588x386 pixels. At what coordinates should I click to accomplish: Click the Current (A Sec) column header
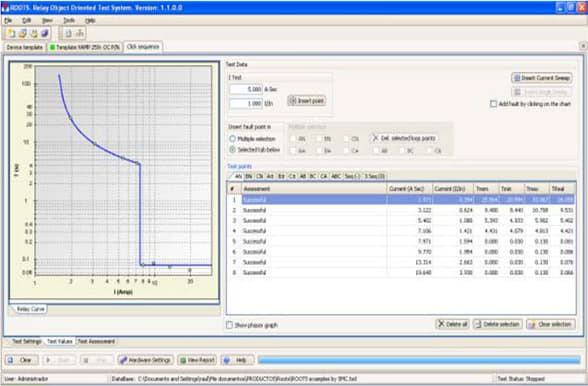coord(410,189)
